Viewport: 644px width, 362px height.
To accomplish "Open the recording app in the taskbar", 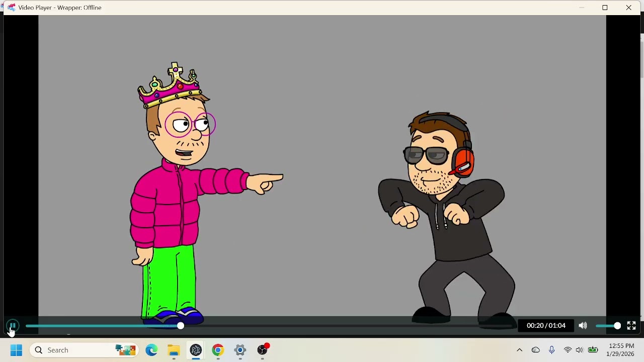I will (263, 349).
